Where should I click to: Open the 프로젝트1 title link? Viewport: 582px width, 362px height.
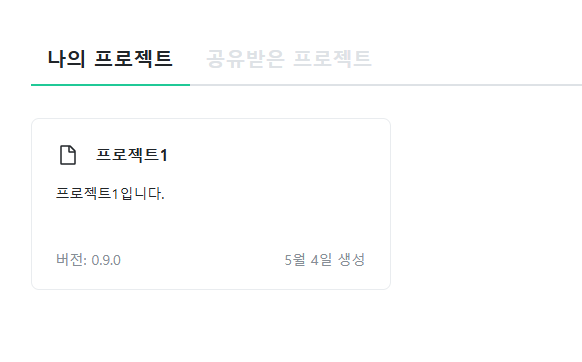click(x=132, y=155)
